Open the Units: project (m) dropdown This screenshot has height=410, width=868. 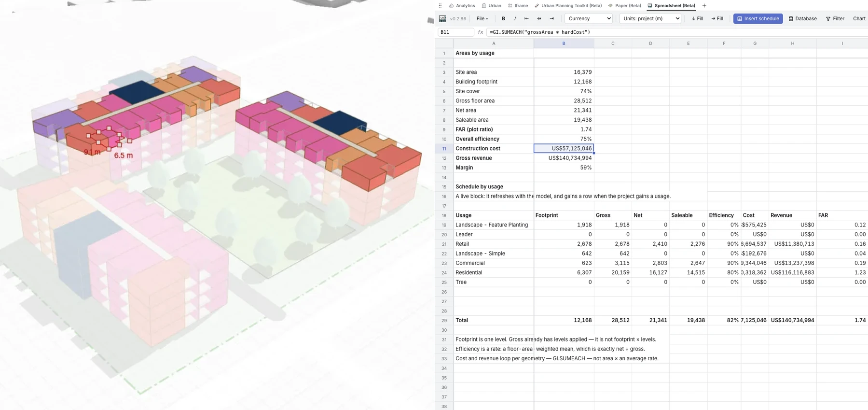pos(650,19)
